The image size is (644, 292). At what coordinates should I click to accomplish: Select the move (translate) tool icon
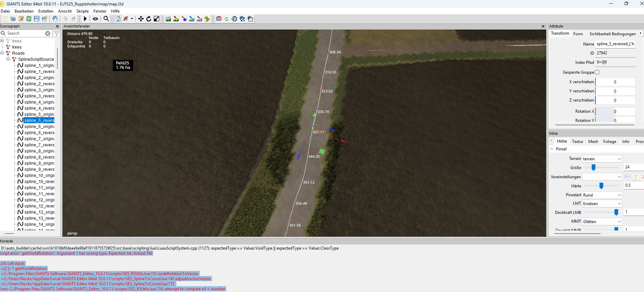point(141,19)
